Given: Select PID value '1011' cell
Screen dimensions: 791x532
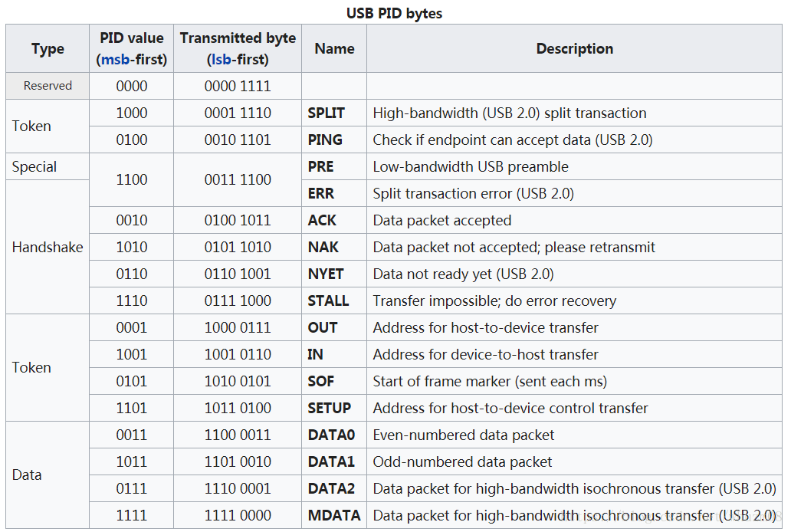Looking at the screenshot, I should pos(132,461).
